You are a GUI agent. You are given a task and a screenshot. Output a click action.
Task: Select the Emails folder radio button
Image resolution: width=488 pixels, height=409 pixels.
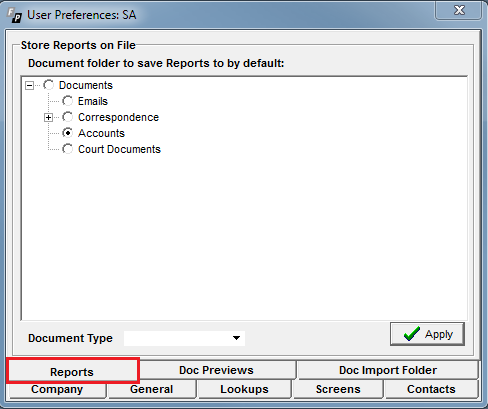tap(68, 101)
